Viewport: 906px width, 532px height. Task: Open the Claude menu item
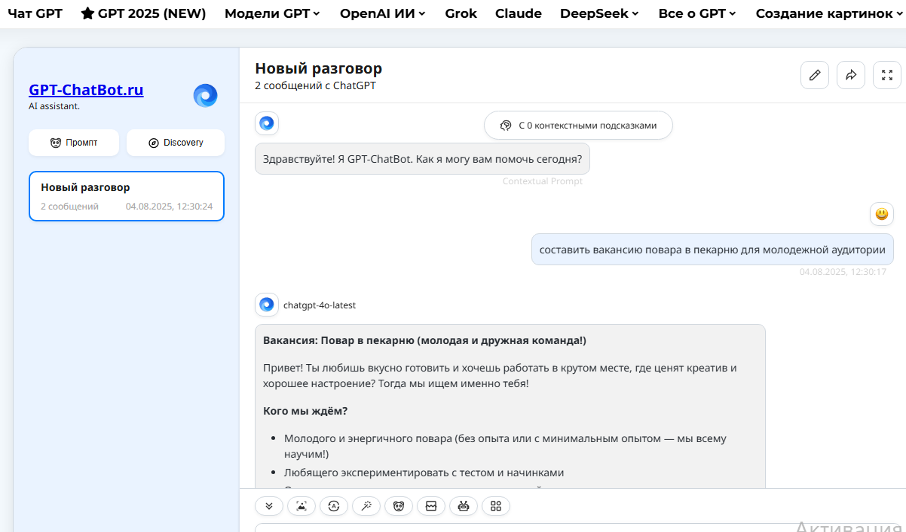518,14
